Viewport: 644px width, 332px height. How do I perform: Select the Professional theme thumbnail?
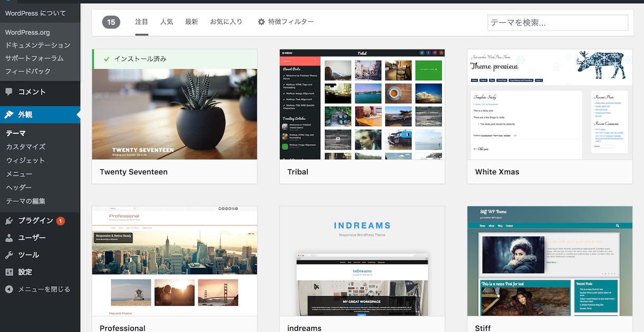tap(175, 261)
